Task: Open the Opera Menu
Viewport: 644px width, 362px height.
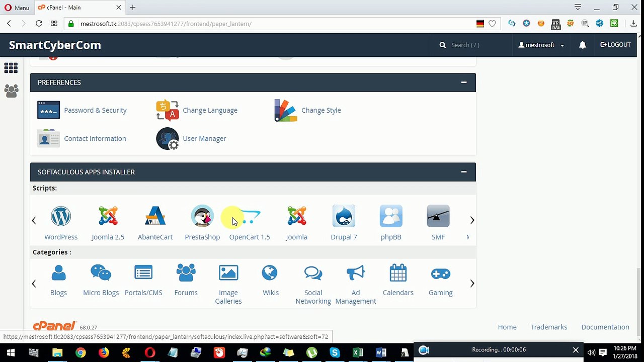Action: coord(17,8)
